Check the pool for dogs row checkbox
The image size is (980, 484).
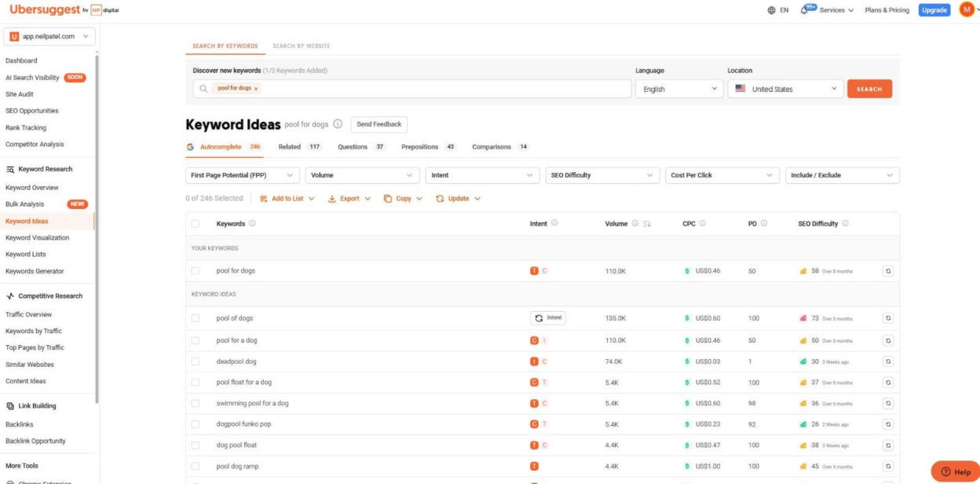[x=196, y=271]
